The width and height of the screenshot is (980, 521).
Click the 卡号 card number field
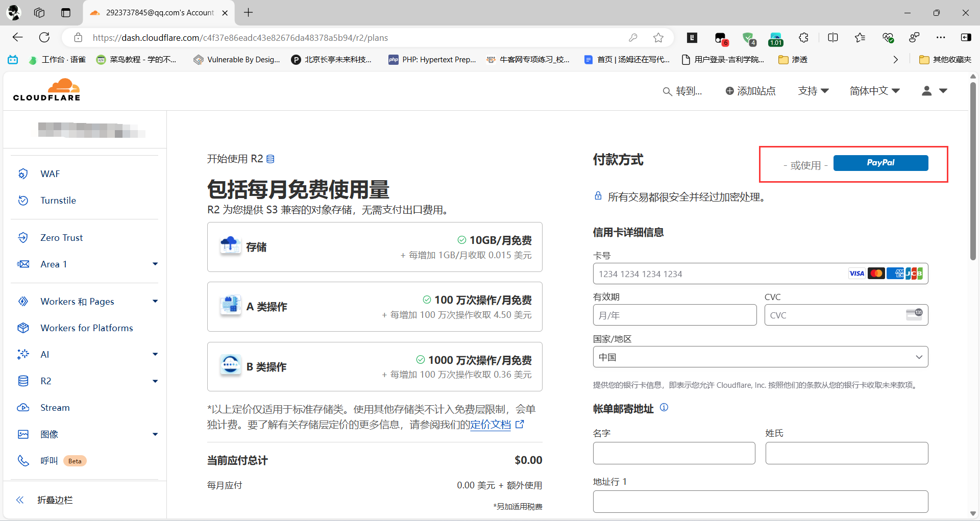point(761,274)
